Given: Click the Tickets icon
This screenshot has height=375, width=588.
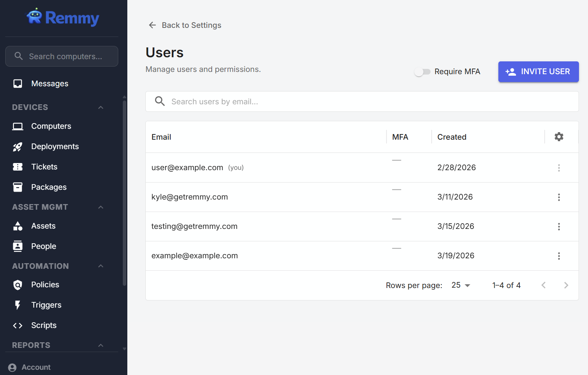Looking at the screenshot, I should pyautogui.click(x=18, y=166).
